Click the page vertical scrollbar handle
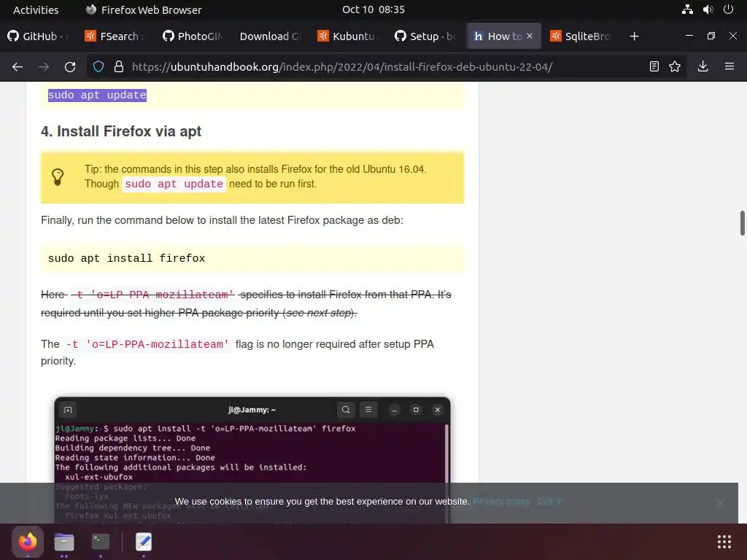This screenshot has height=560, width=747. (x=742, y=222)
